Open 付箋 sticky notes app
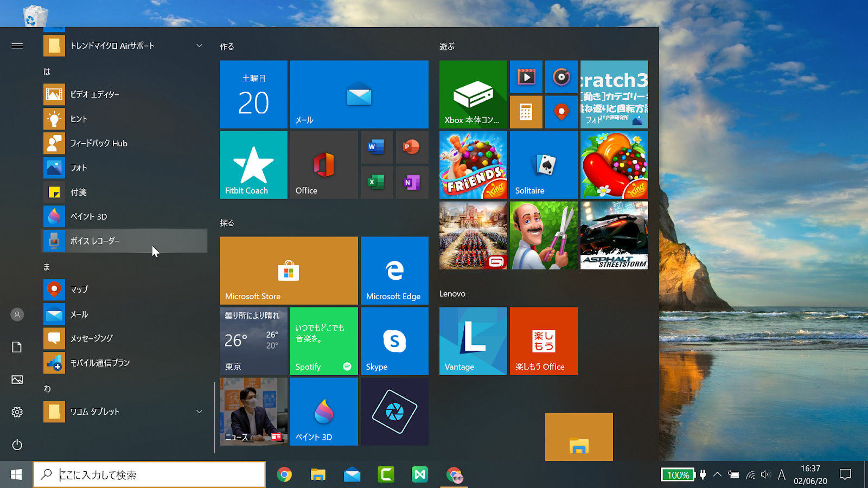This screenshot has width=868, height=488. pyautogui.click(x=125, y=192)
